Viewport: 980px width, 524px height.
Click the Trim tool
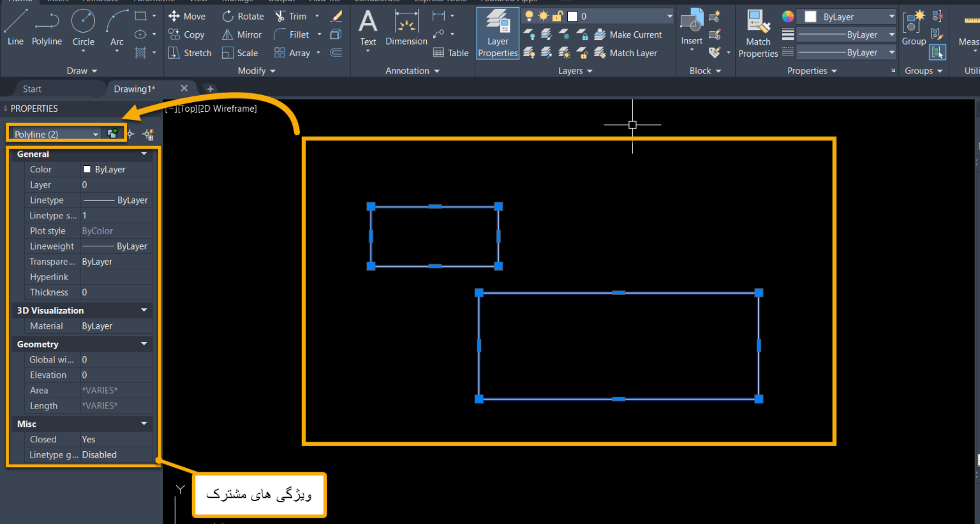point(290,17)
